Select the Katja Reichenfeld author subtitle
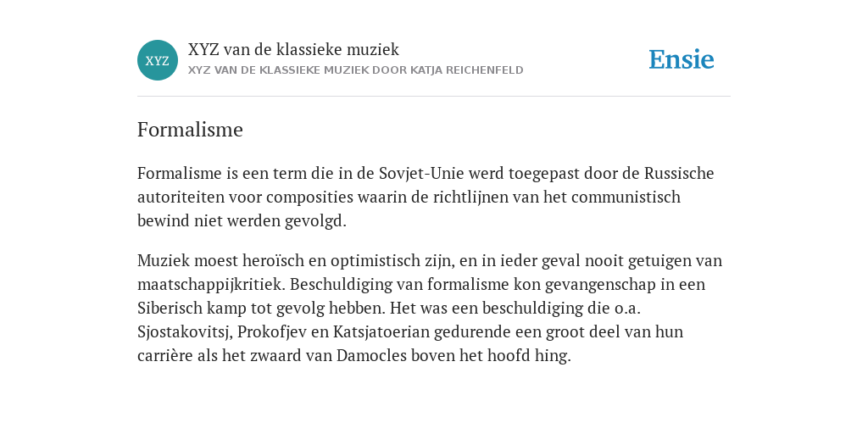Screen dimensions: 868x434 coord(355,70)
